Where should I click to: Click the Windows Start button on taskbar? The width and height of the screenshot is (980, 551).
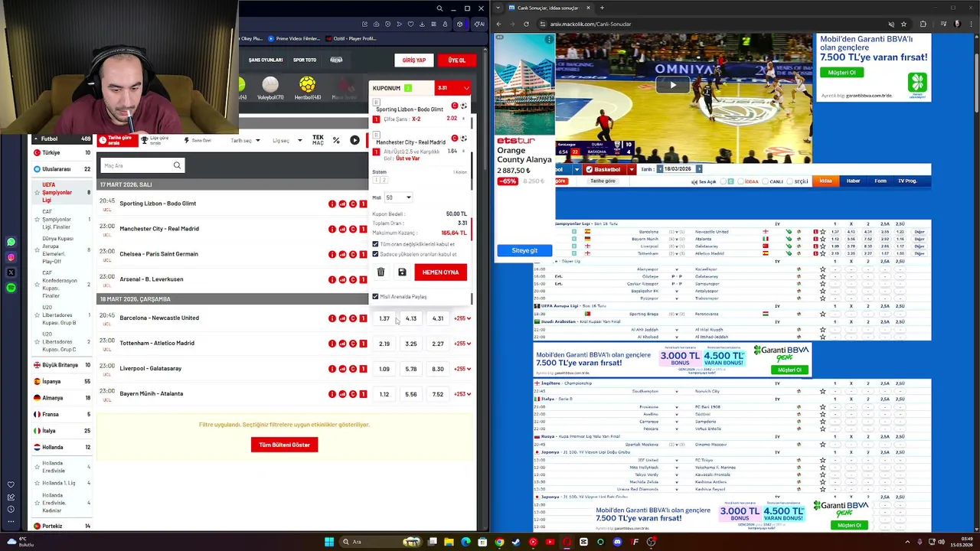[329, 542]
